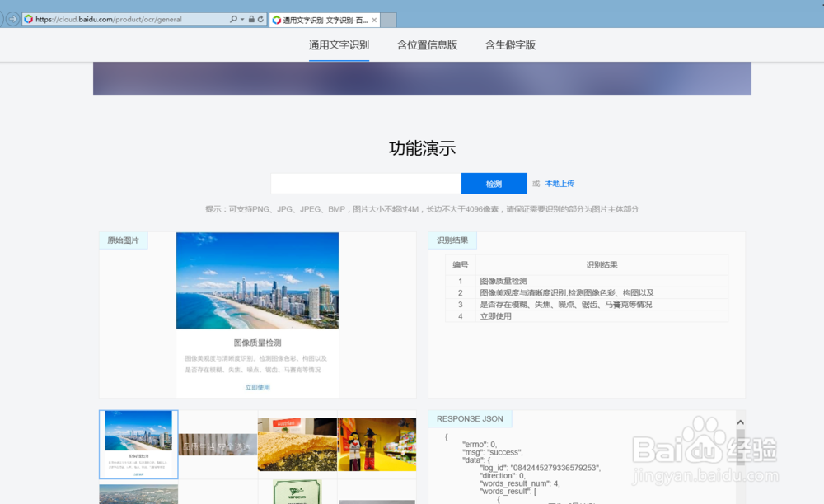
Task: Select the figurines sample thumbnail
Action: tap(377, 443)
